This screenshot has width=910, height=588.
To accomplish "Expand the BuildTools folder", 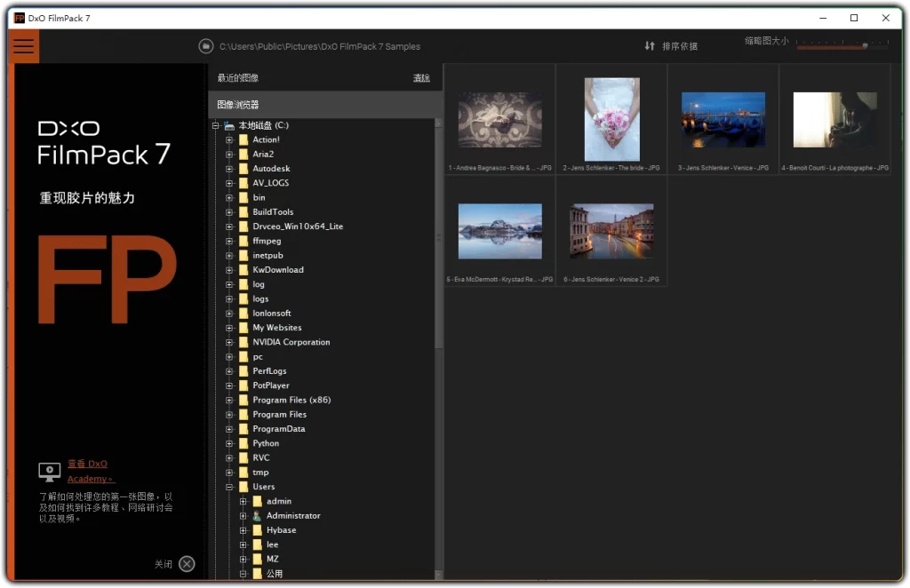I will point(229,212).
